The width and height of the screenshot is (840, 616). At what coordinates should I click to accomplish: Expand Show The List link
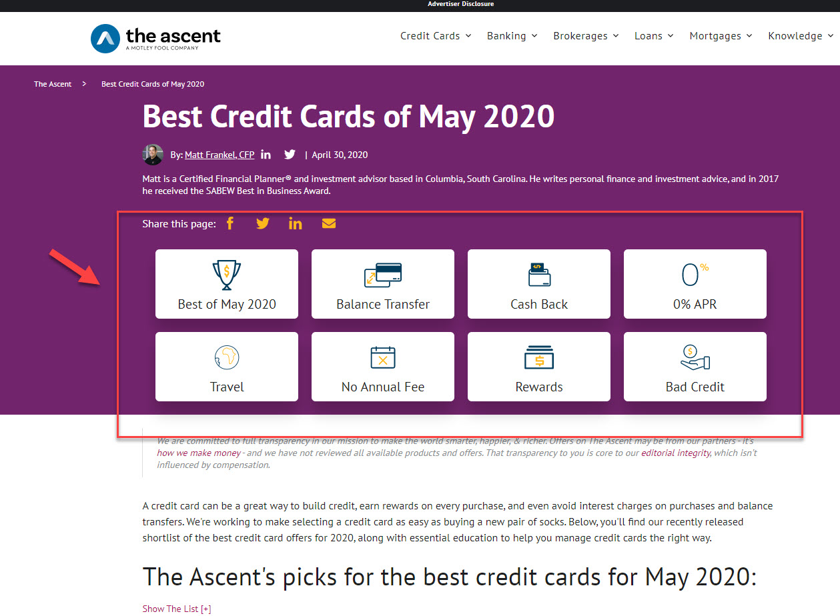[x=177, y=609]
